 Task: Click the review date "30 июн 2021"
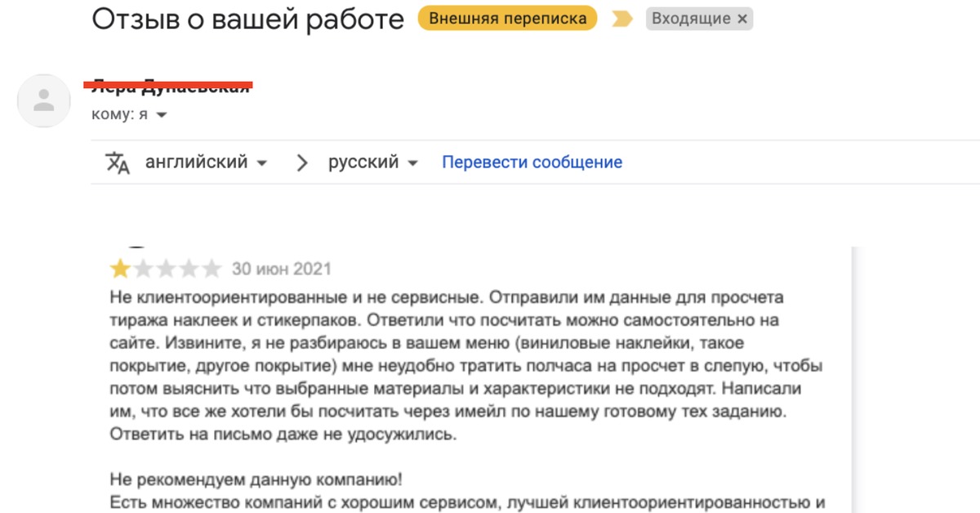point(282,269)
